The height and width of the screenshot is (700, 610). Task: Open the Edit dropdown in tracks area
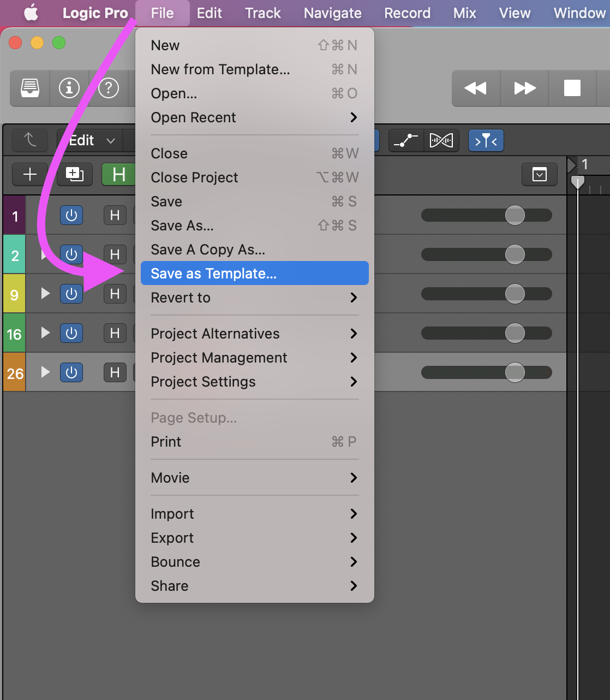click(91, 141)
